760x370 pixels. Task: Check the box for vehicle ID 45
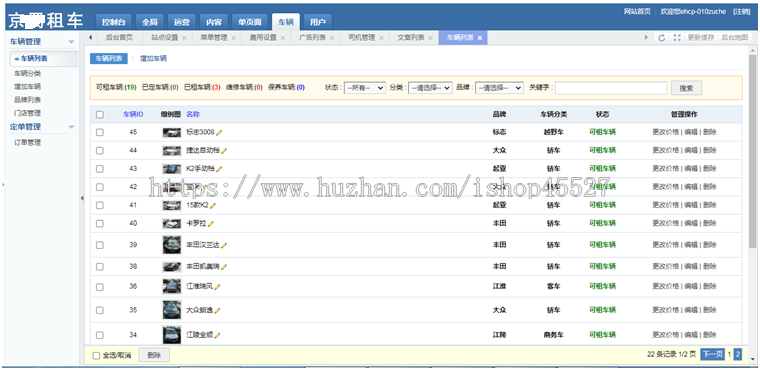tap(99, 132)
